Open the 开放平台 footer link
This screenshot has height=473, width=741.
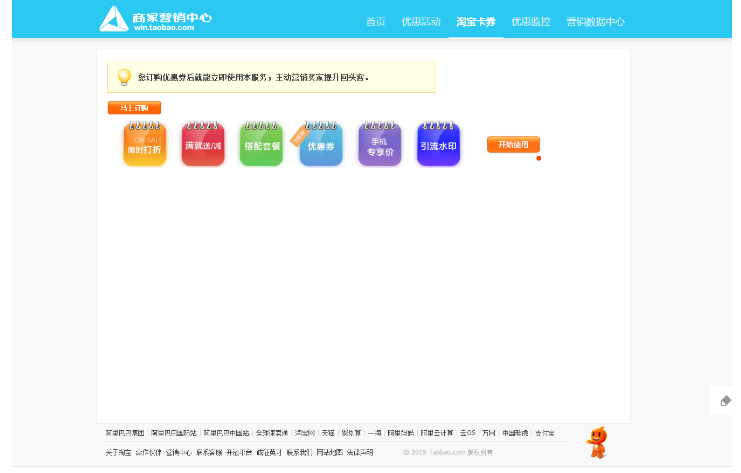click(x=239, y=453)
